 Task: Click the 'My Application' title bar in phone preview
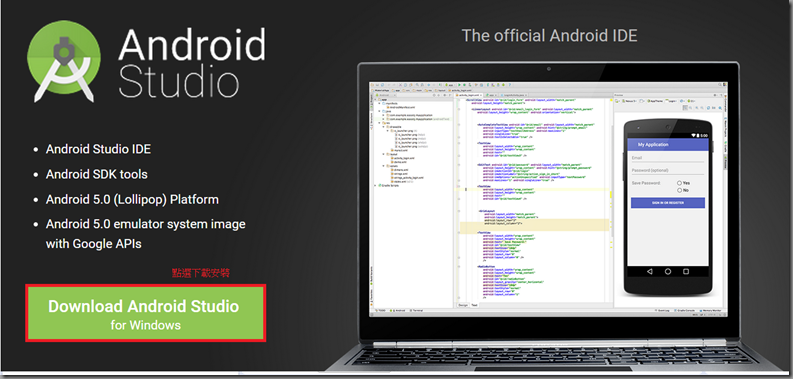point(668,145)
